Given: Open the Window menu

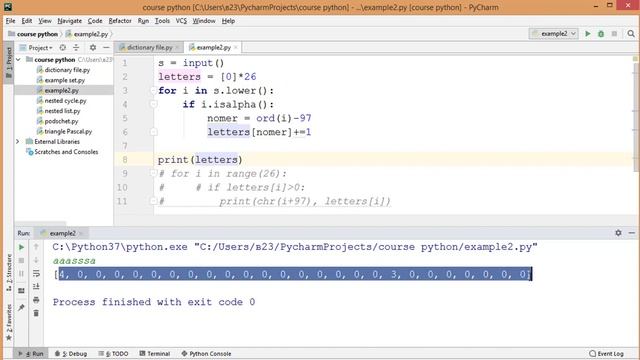Looking at the screenshot, I should click(x=204, y=21).
